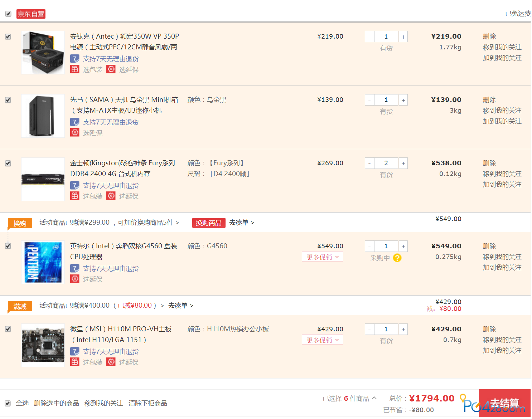Click the orange 换购 promotion tag
532x419 pixels.
[20, 223]
